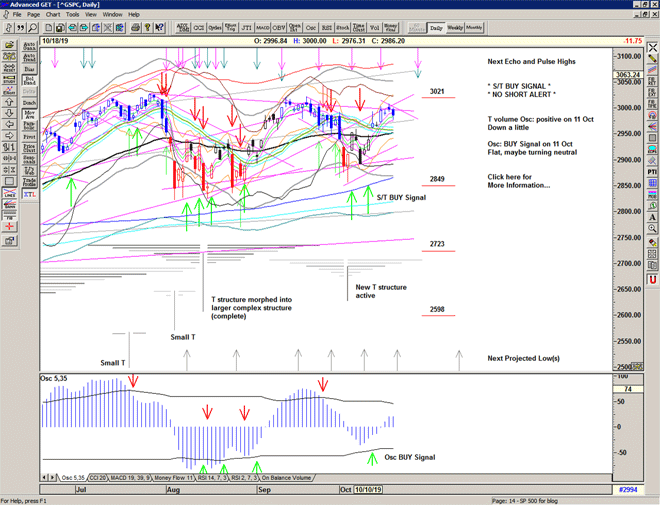The width and height of the screenshot is (660, 505).
Task: Click the 10/10/19 date marker on timeline
Action: coord(368,489)
